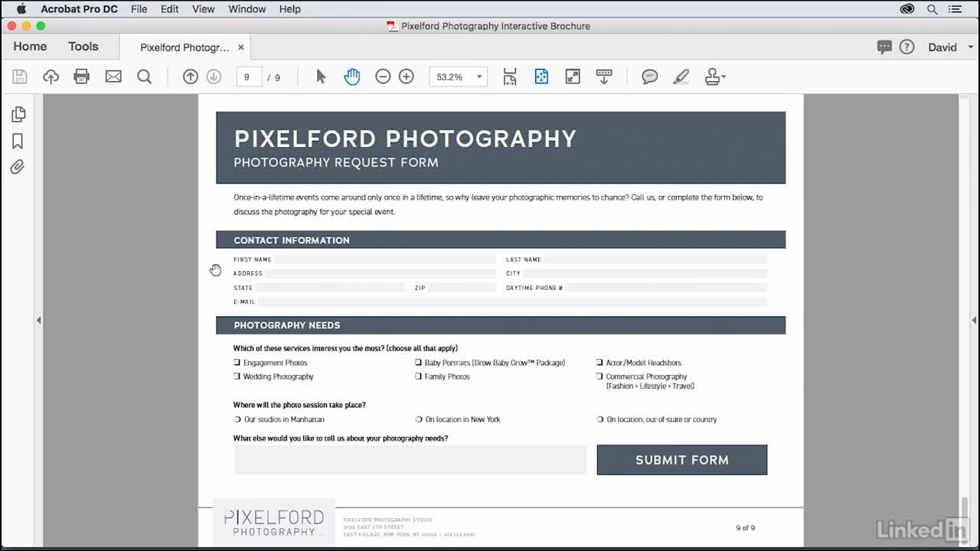Click the First Name field

[x=385, y=259]
